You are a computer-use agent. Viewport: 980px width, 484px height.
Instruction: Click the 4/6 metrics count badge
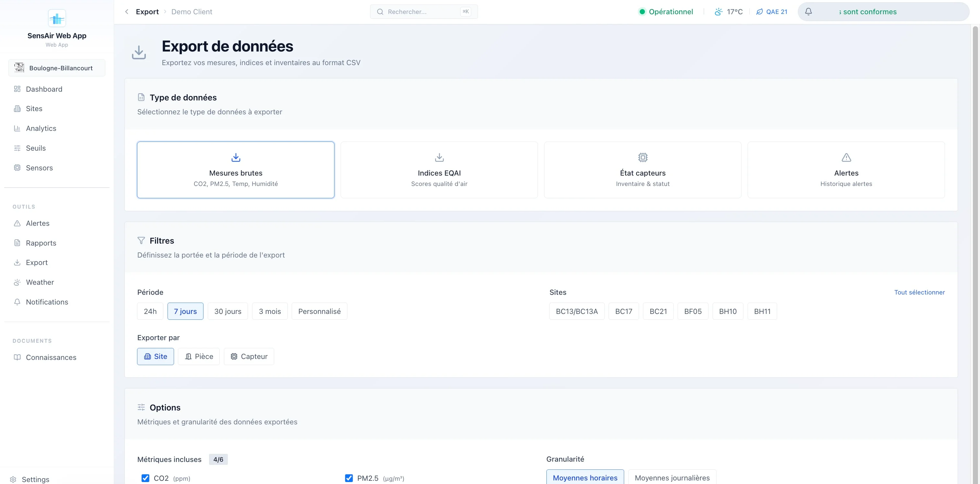point(218,459)
